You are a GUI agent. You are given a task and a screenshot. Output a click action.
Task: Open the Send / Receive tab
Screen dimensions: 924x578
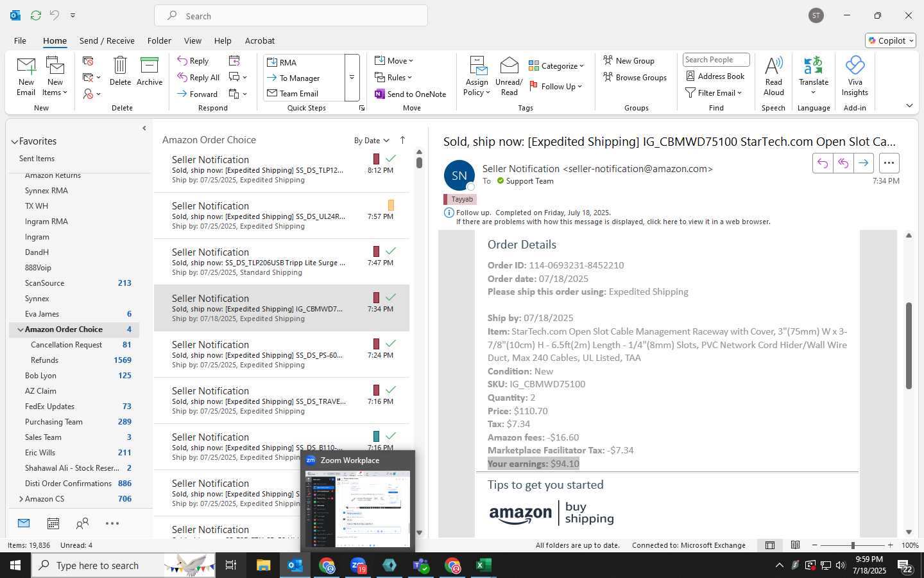click(107, 40)
